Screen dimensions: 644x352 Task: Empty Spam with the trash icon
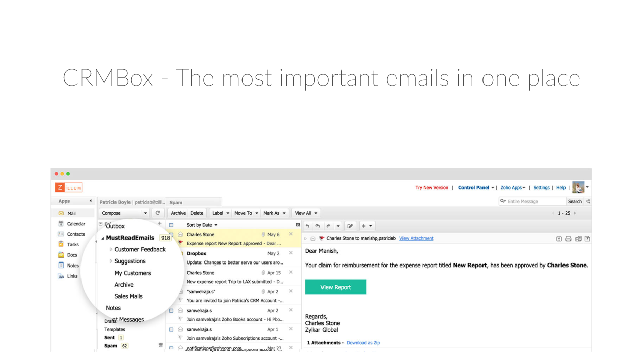[160, 345]
